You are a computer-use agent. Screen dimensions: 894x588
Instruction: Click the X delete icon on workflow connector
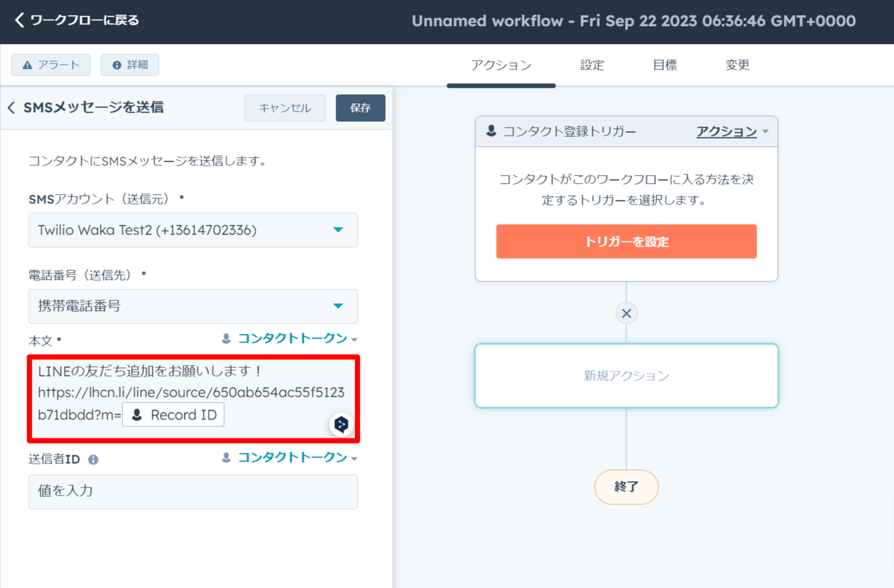626,314
